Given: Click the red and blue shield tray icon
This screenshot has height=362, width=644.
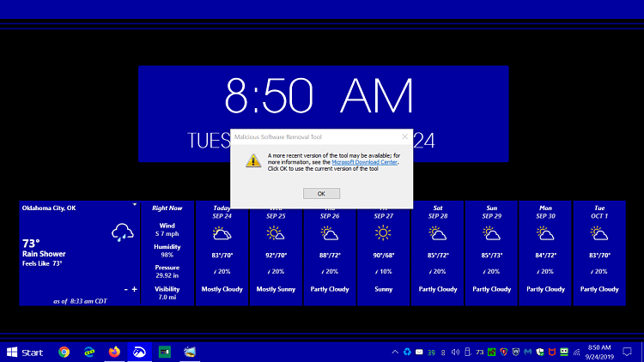Looking at the screenshot, I should tap(503, 353).
